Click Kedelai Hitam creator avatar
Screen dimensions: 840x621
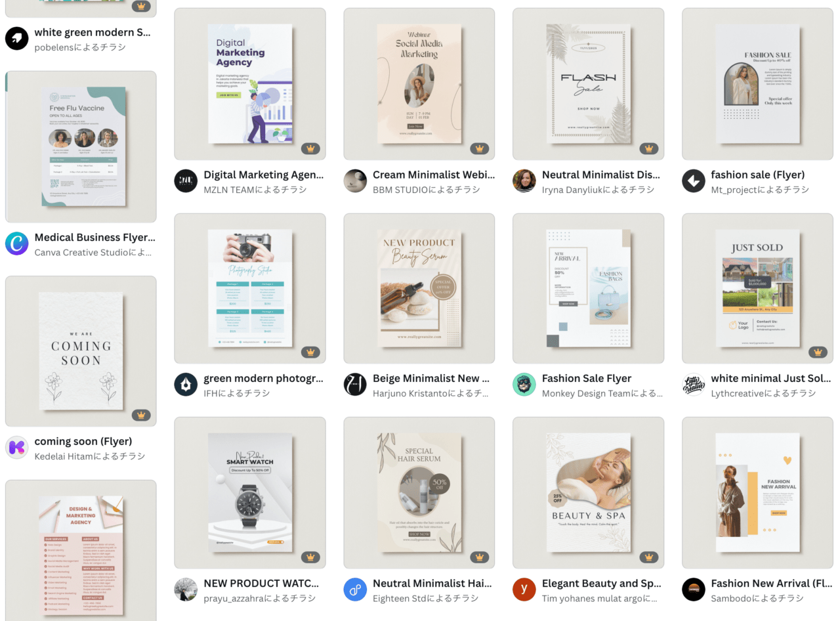pos(17,448)
